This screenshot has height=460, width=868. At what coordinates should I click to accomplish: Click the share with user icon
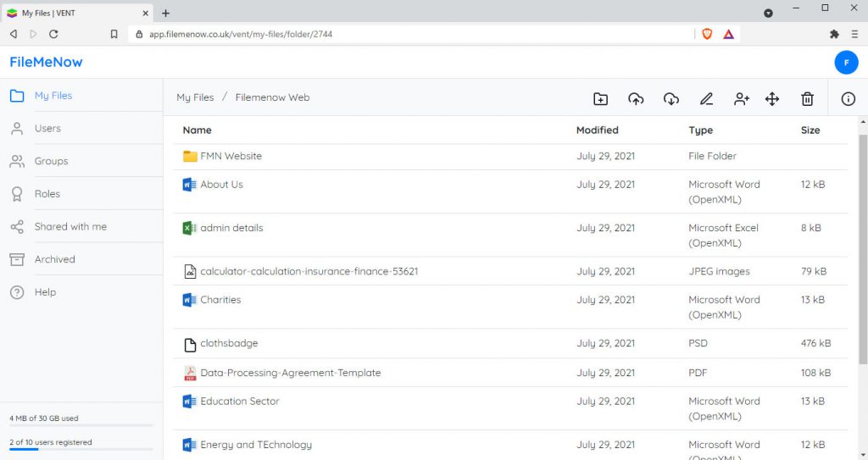(742, 99)
